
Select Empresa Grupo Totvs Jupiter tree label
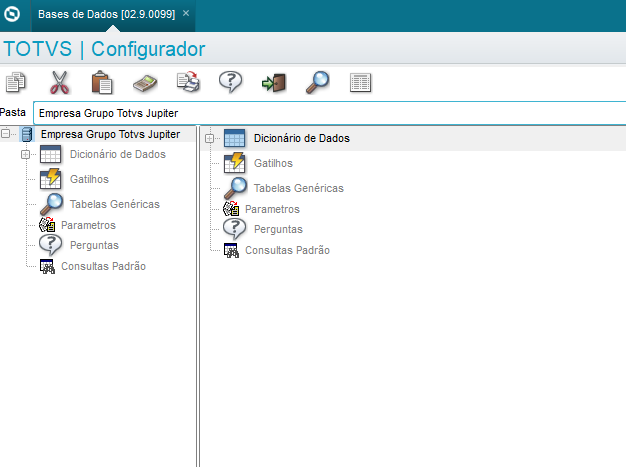111,135
